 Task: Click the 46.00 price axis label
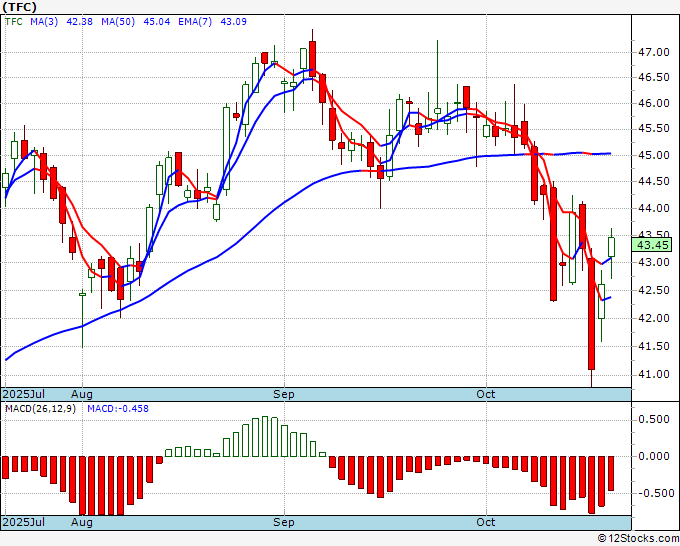pos(654,103)
